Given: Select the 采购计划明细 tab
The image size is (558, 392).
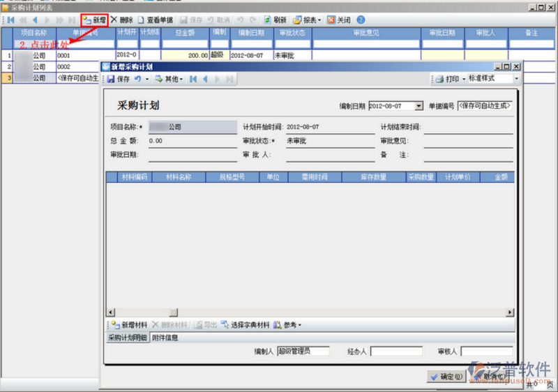Looking at the screenshot, I should click(127, 338).
